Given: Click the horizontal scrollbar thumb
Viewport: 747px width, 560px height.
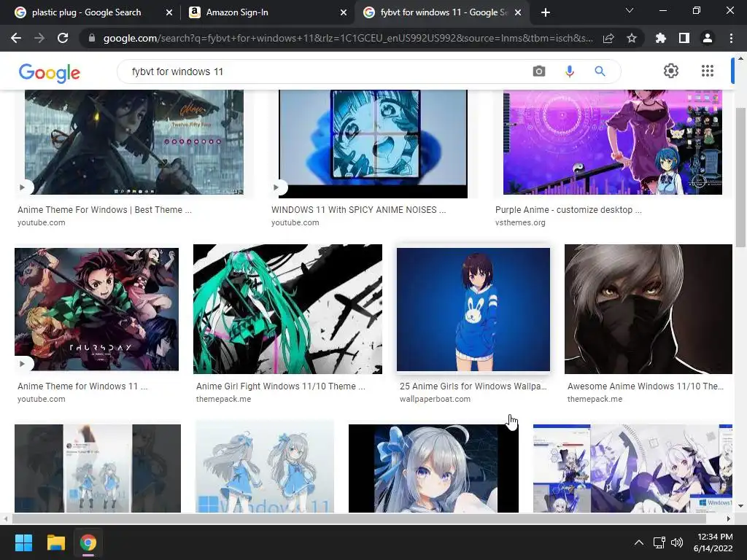Looking at the screenshot, I should tap(360, 518).
